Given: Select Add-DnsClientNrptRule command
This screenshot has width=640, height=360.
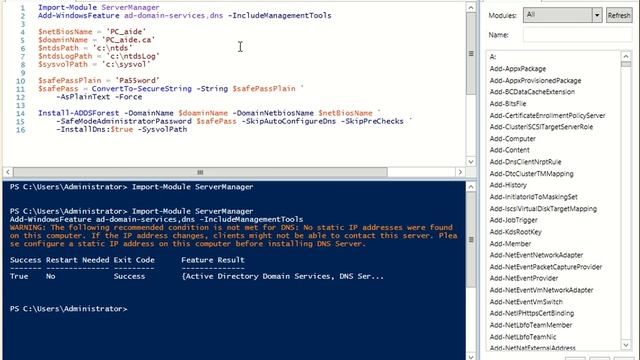Looking at the screenshot, I should tap(525, 162).
